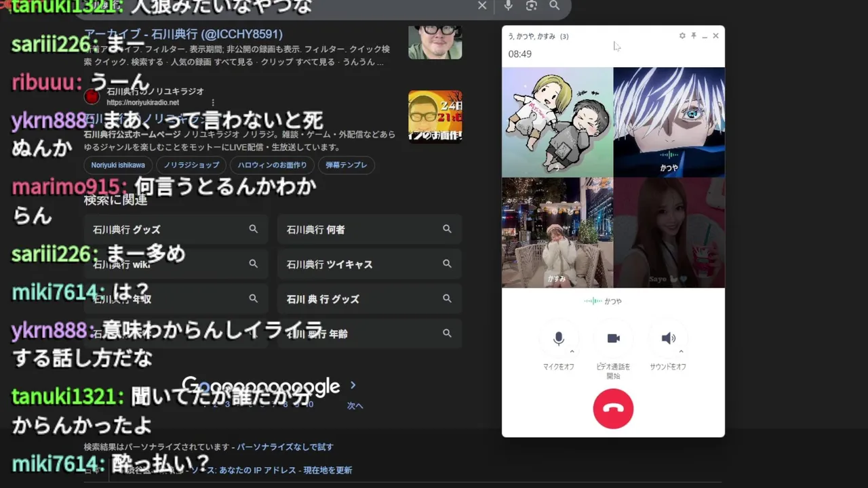Clear the Google search box text
Image resolution: width=868 pixels, height=488 pixels.
482,5
